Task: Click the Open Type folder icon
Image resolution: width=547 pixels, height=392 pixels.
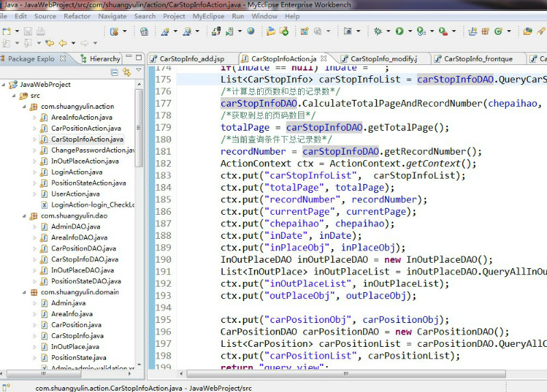Action: coord(527,31)
